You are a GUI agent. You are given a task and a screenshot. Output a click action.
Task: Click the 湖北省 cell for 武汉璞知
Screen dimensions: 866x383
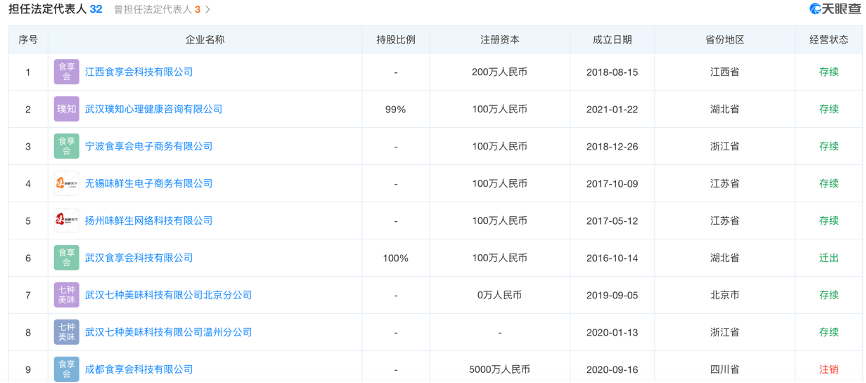pos(725,109)
